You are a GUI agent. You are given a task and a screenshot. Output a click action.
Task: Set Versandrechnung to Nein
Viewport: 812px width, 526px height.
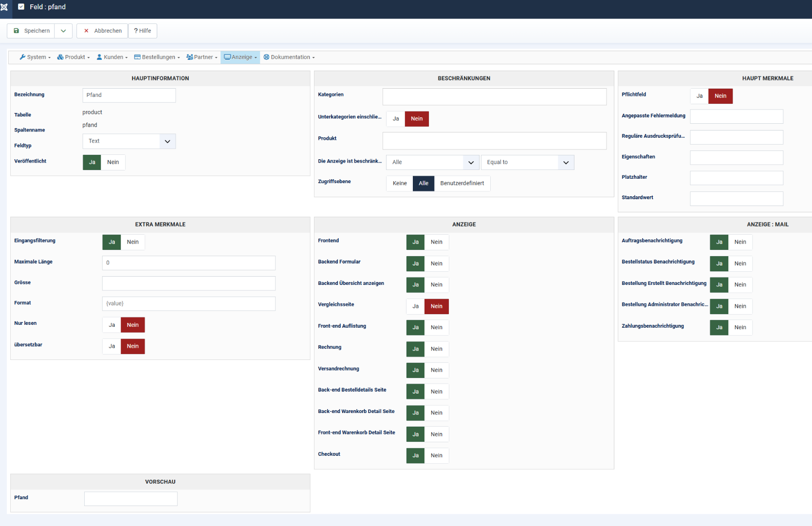(437, 370)
